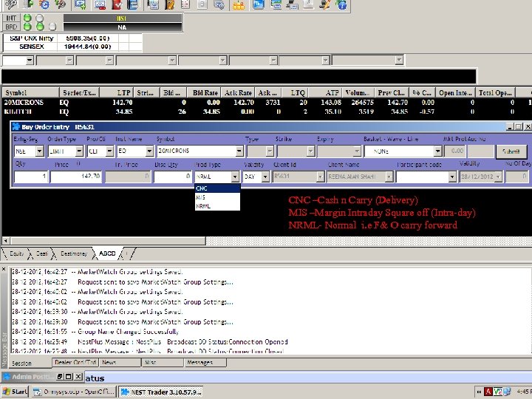
Task: Click the INT indicator label
Action: pos(11,18)
